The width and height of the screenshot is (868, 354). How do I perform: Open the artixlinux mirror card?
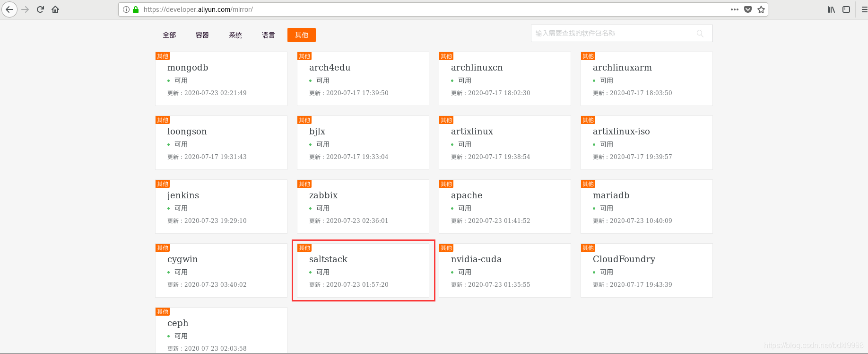(505, 143)
